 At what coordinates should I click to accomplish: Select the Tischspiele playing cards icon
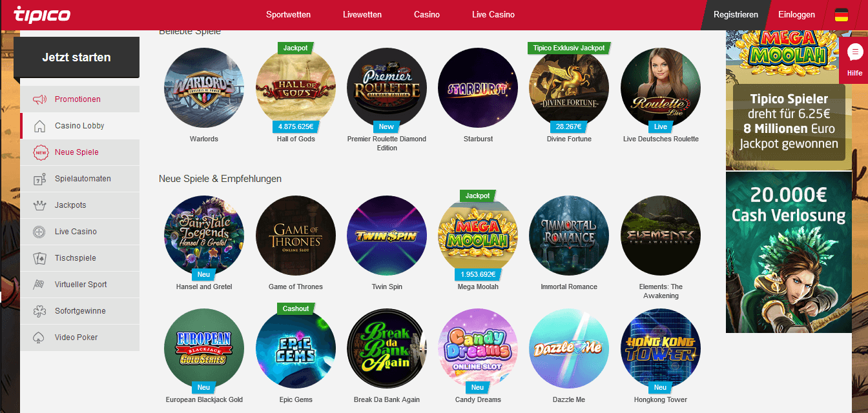[39, 258]
